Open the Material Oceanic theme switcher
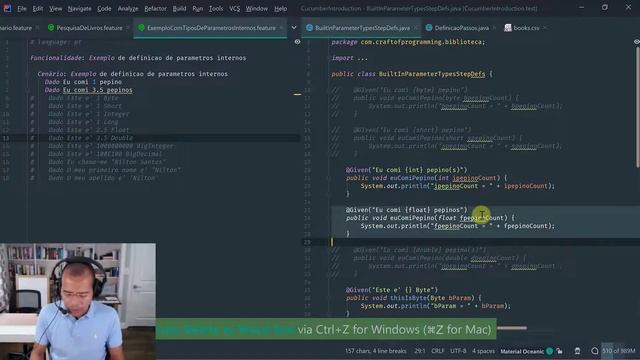This screenshot has height=360, width=640. point(522,351)
